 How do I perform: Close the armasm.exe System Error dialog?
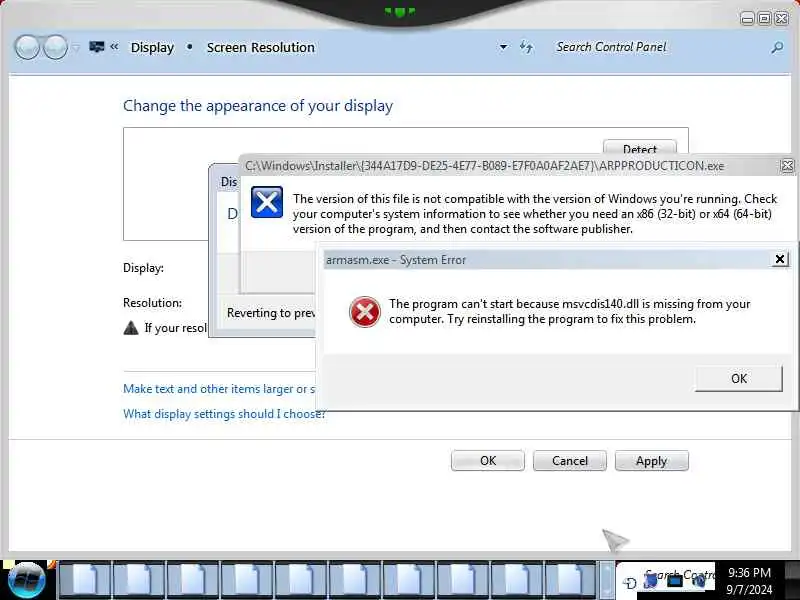click(780, 259)
